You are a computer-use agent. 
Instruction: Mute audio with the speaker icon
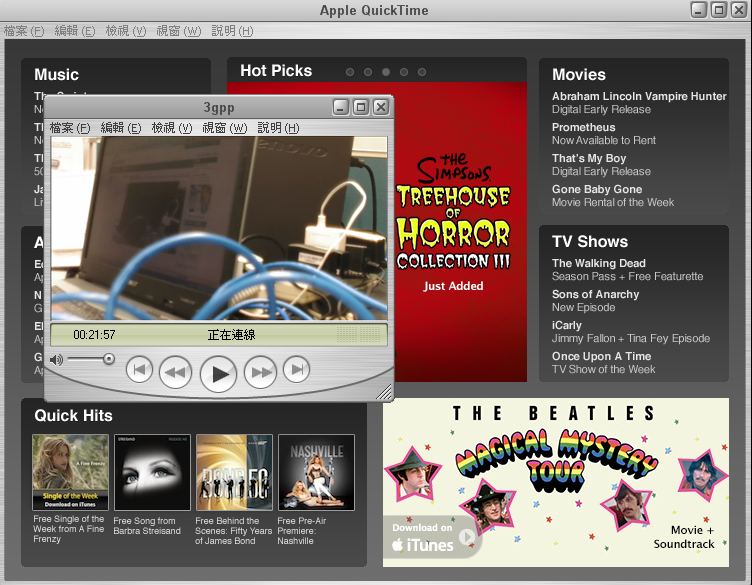56,359
